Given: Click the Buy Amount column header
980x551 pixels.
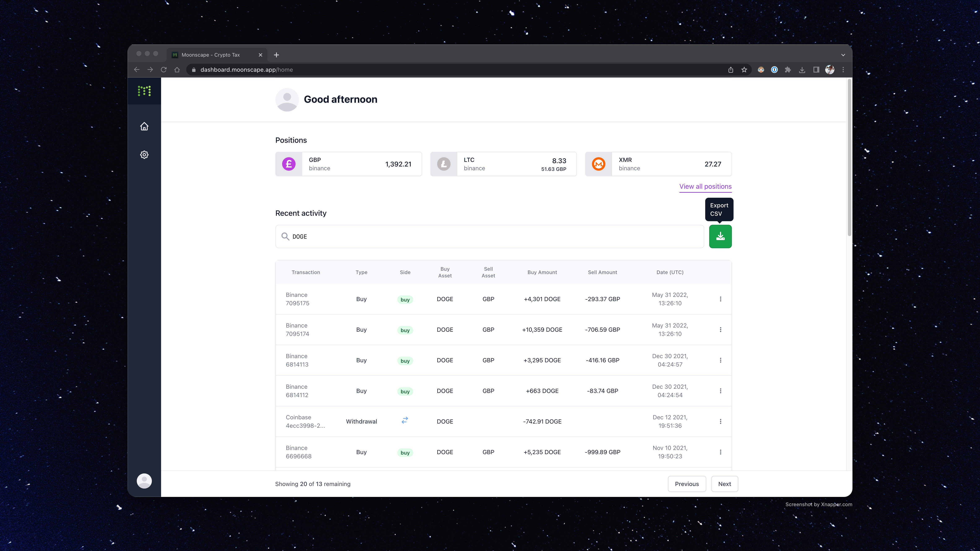Looking at the screenshot, I should click(x=542, y=272).
